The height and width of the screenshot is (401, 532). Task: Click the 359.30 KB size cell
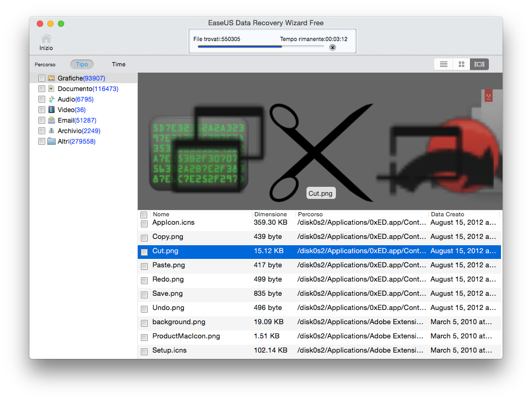click(270, 223)
